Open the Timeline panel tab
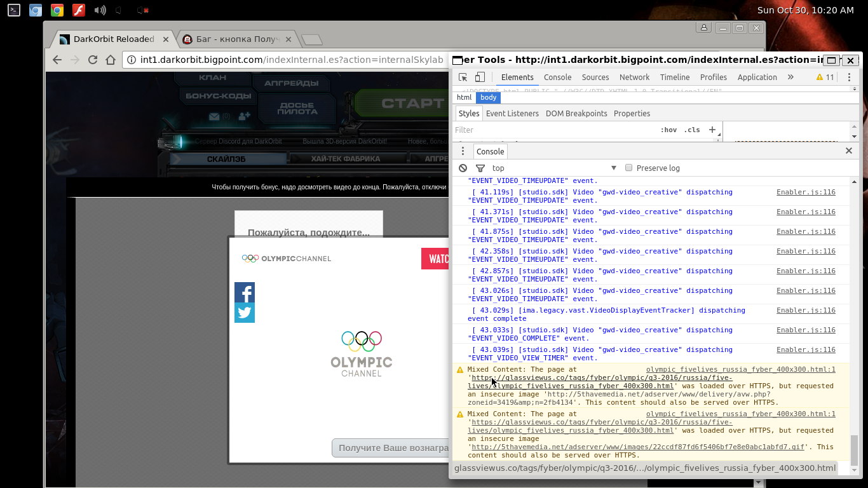The image size is (868, 488). coord(675,77)
